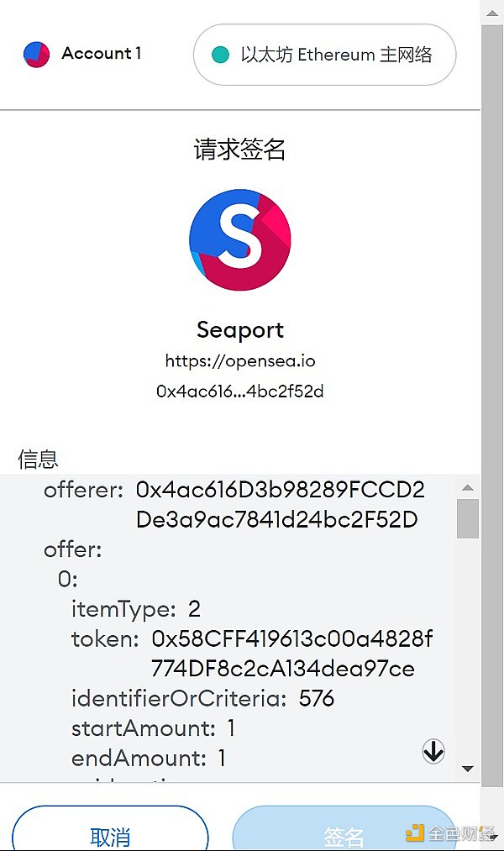The image size is (504, 851).
Task: Open the 以太坊 Ethereum 主网络 network selector
Action: (x=324, y=55)
